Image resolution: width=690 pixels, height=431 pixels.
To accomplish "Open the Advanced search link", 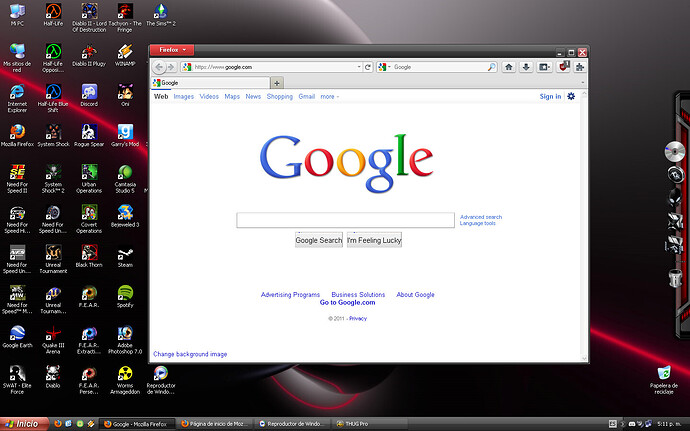I will coord(480,217).
